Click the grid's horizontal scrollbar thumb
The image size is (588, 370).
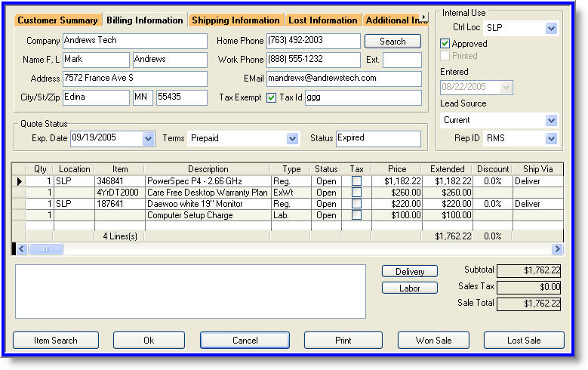(47, 249)
